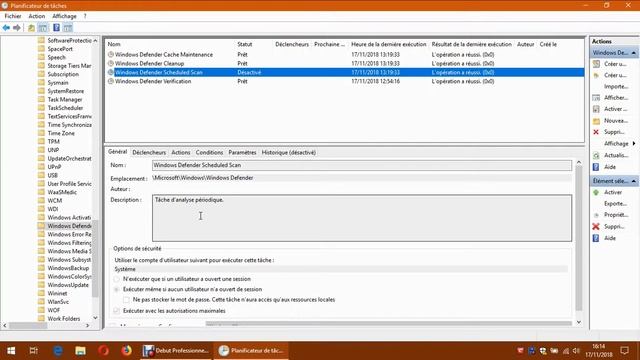640x360 pixels.
Task: Click the volume tray icon
Action: point(576,351)
